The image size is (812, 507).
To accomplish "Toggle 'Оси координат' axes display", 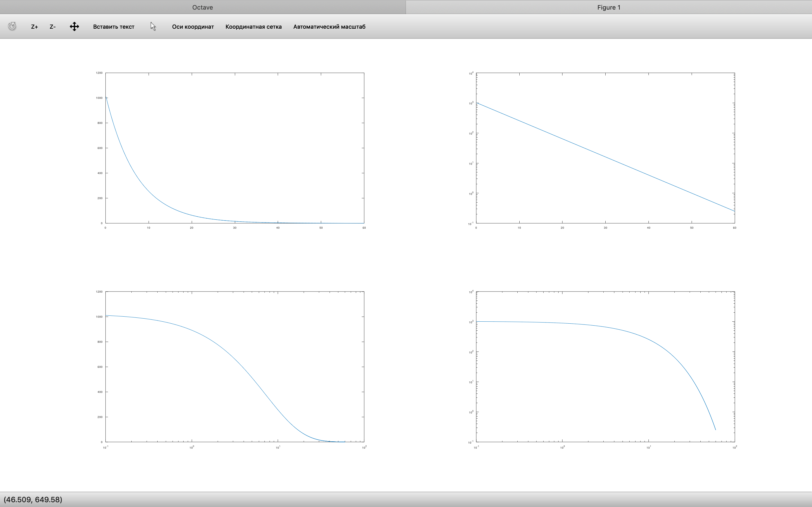I will tap(193, 27).
